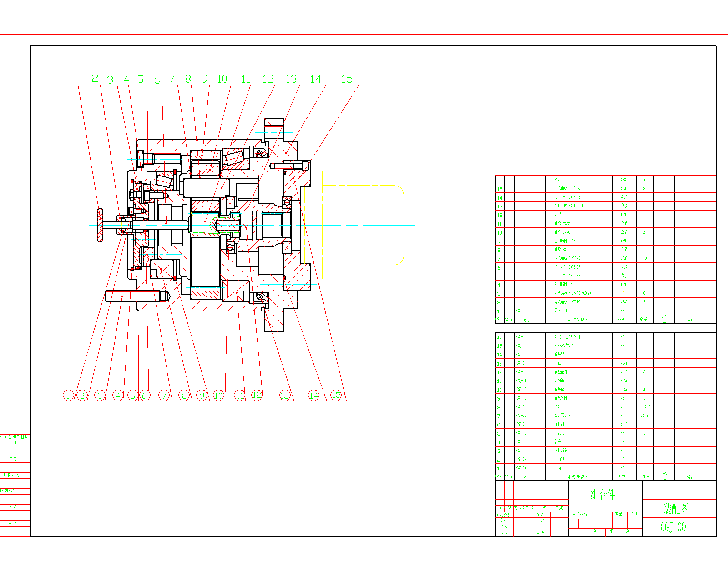Select green callout number 11 above the assembly
This screenshot has width=728, height=582.
click(x=246, y=79)
